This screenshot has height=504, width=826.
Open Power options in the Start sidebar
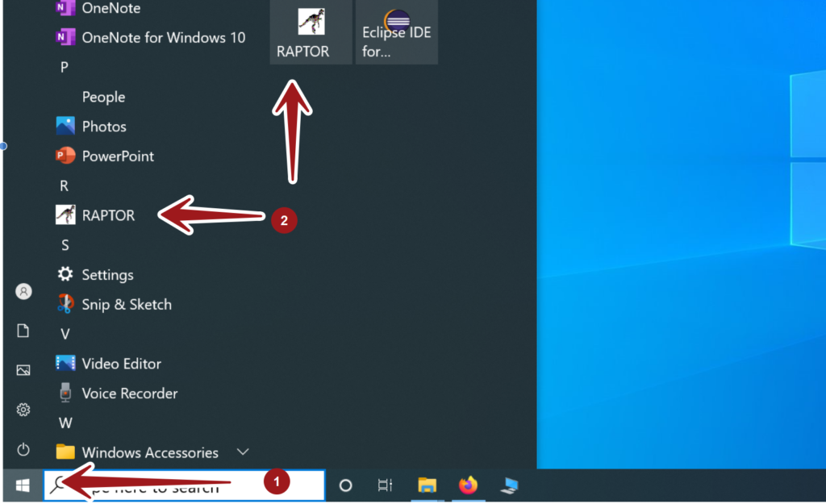pos(23,450)
